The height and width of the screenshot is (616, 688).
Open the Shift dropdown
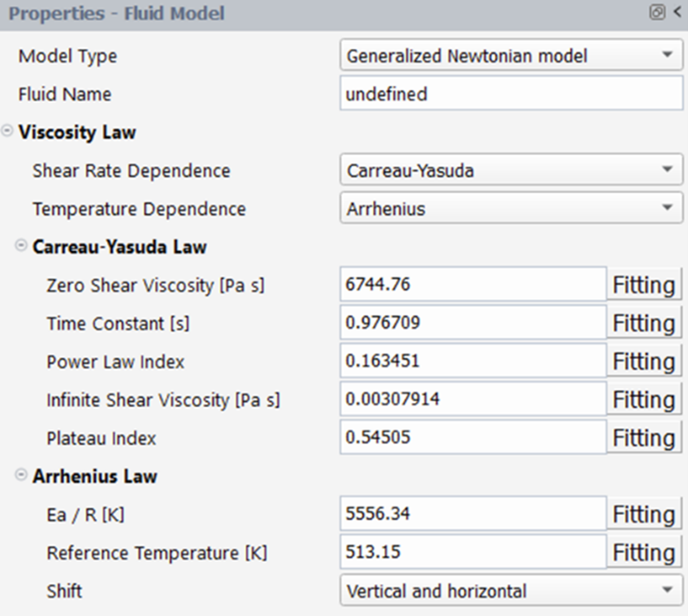(511, 590)
